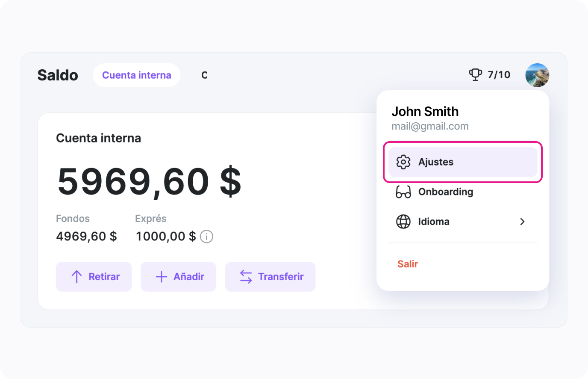
Task: Click the 7/10 progress counter
Action: 499,75
